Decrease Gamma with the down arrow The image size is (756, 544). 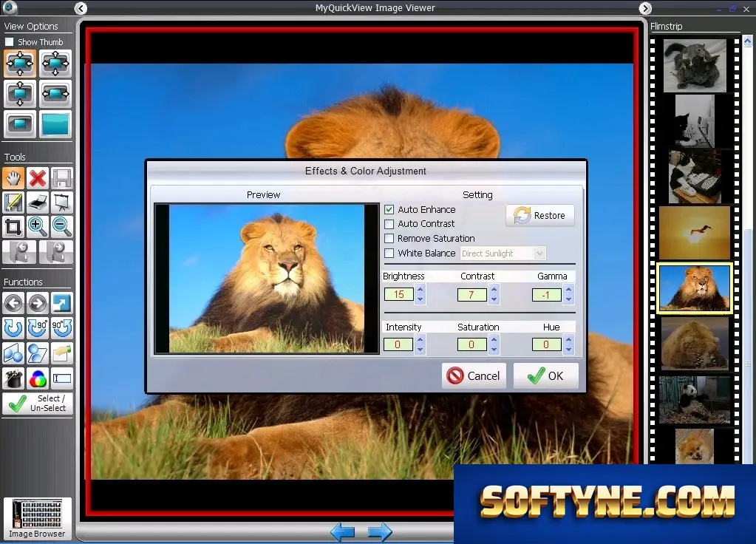568,299
